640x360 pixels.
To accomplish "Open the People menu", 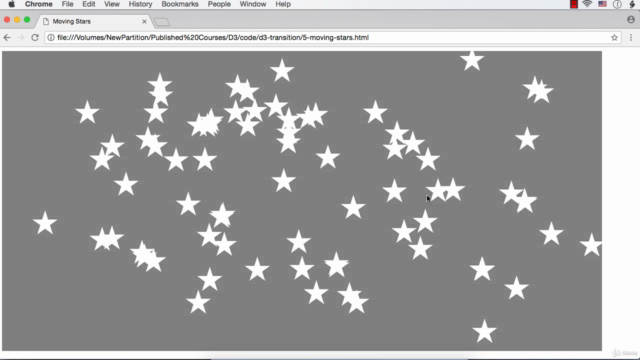I will [219, 4].
